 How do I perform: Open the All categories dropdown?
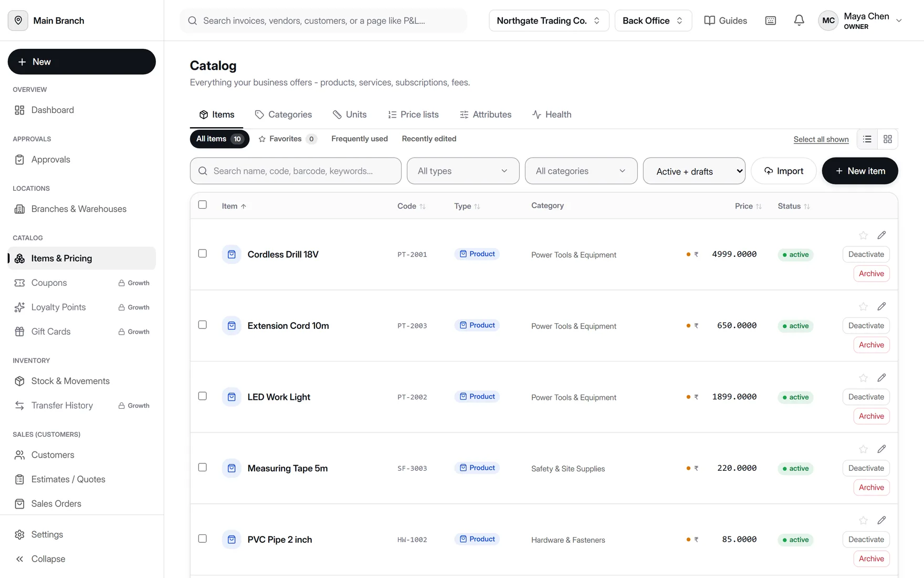coord(581,171)
